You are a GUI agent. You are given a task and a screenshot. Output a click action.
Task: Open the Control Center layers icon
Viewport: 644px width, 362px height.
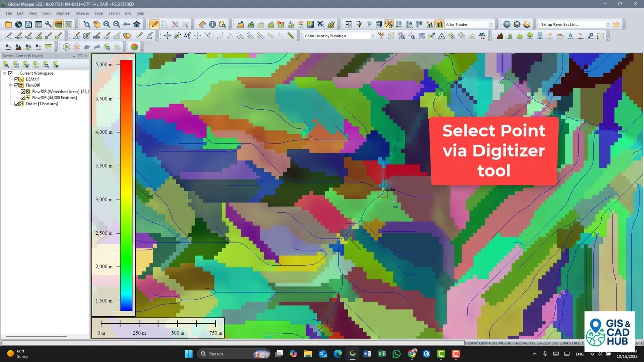click(59, 24)
